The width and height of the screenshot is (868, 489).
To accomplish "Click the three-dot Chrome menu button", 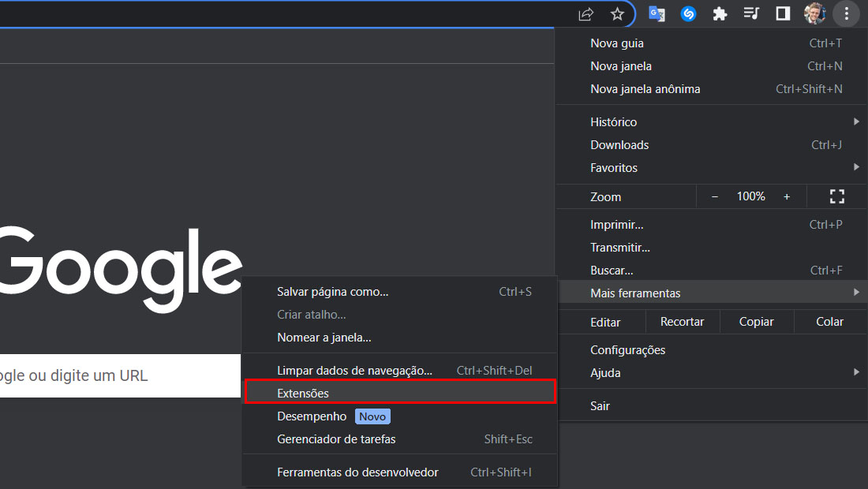I will pos(847,14).
